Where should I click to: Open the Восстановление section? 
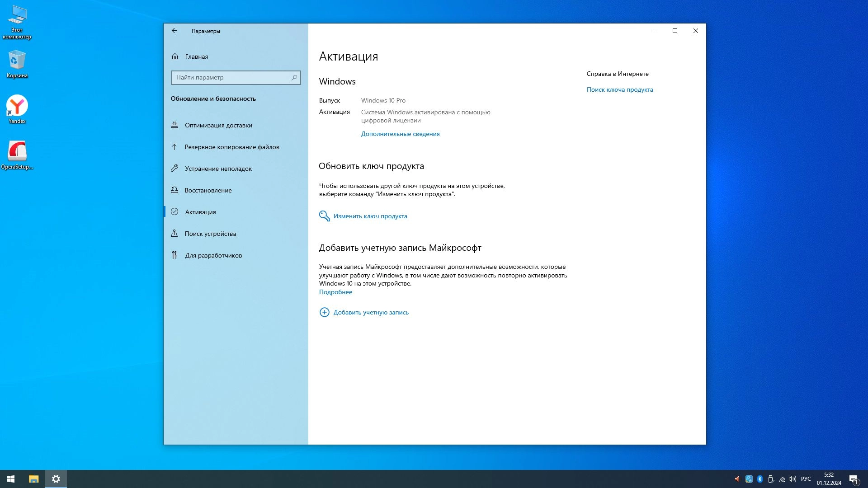(208, 190)
